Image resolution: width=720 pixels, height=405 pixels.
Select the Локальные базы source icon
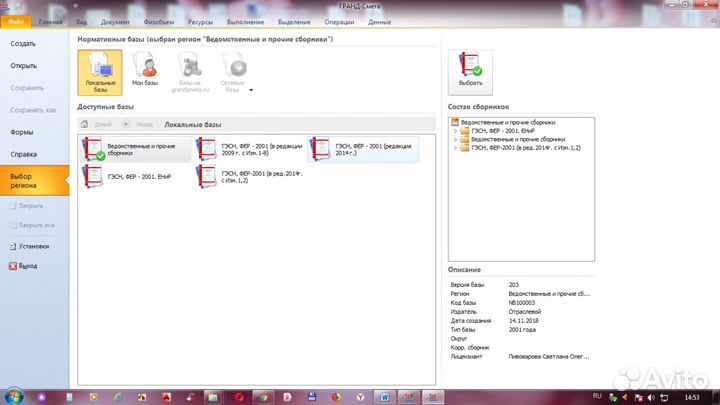(99, 72)
